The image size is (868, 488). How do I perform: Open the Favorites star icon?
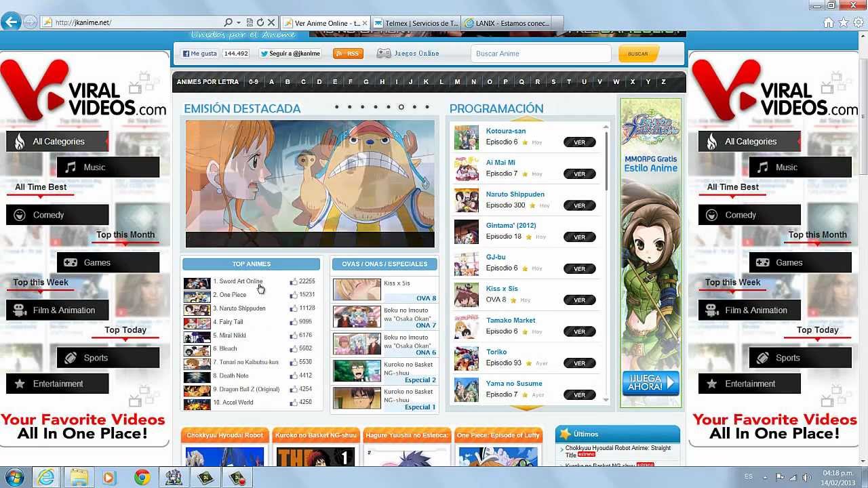844,22
